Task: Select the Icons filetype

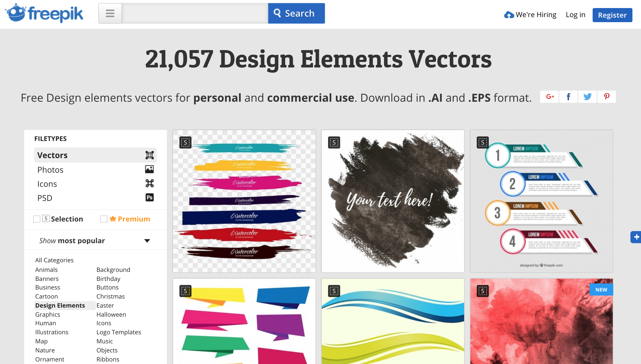Action: (x=47, y=184)
